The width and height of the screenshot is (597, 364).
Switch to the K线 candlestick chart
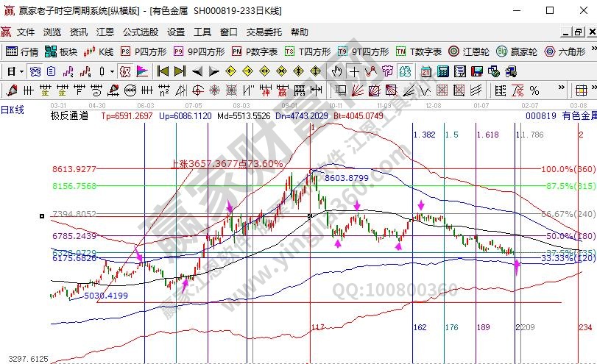[99, 51]
